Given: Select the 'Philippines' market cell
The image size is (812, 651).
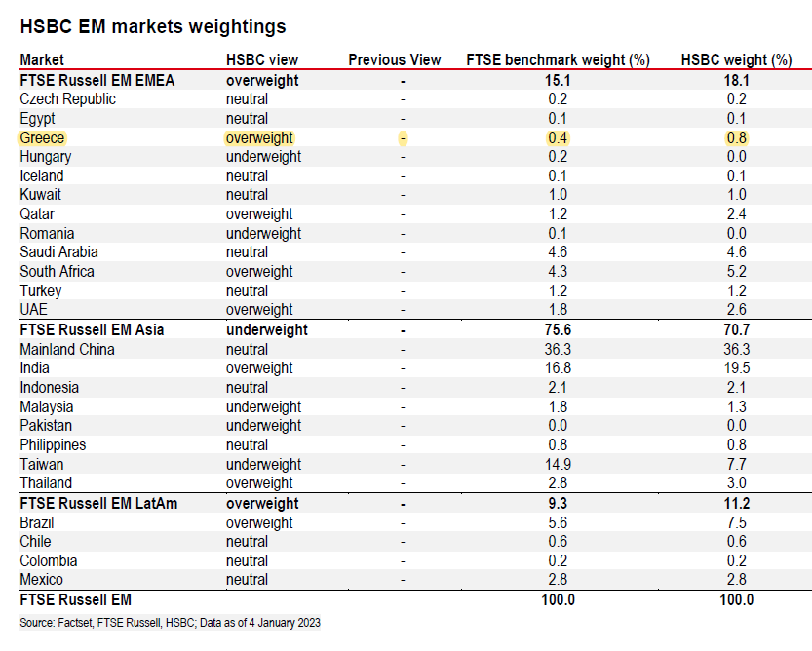Looking at the screenshot, I should click(x=53, y=444).
